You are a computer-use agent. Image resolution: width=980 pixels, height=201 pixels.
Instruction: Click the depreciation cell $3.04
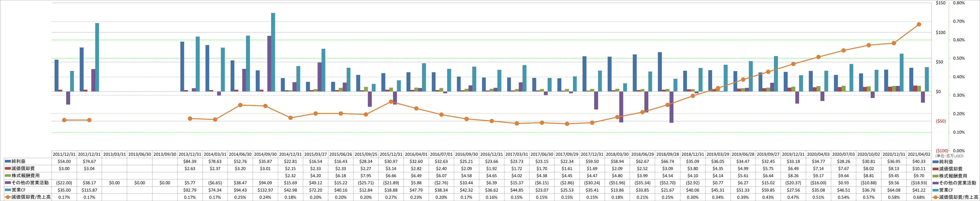coord(89,169)
